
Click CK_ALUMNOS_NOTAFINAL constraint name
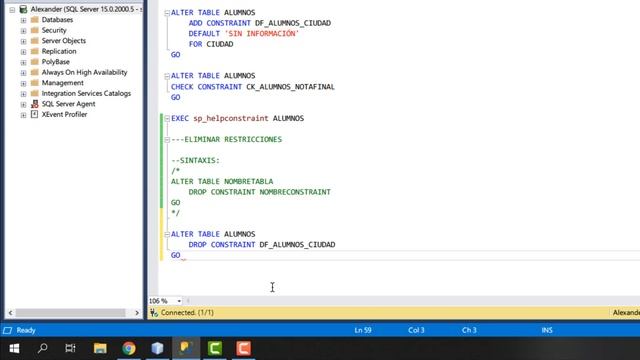pyautogui.click(x=290, y=87)
